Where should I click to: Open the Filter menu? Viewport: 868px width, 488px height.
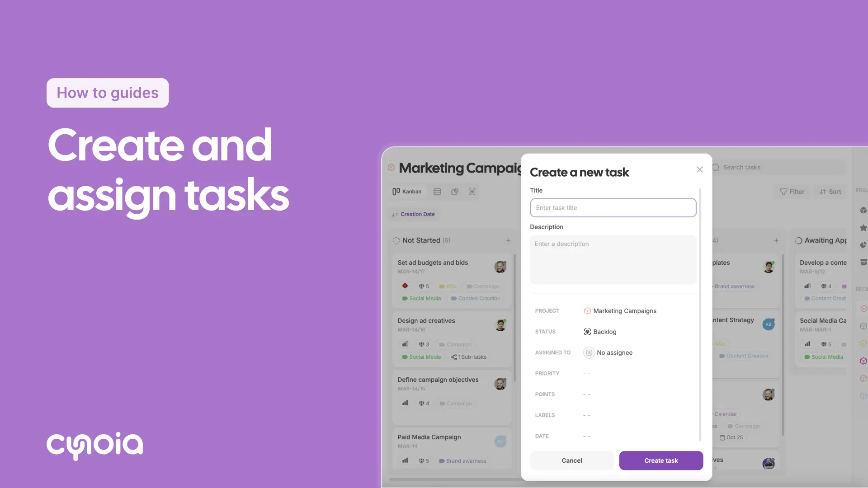click(792, 192)
